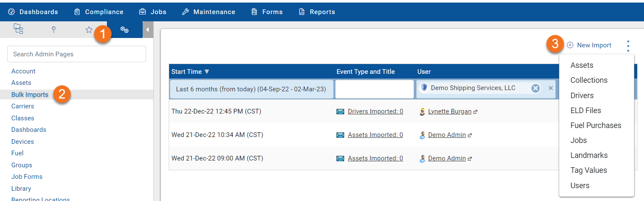Switch to the map pin sidebar tab

pos(54,29)
